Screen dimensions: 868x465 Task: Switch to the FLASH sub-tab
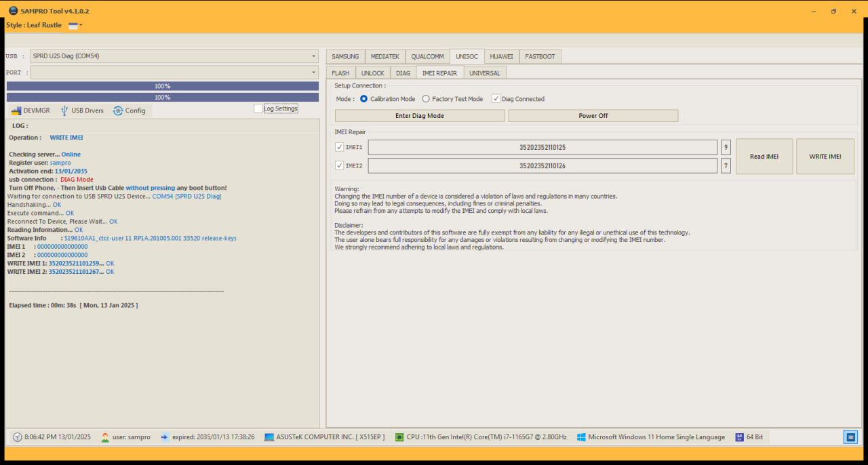tap(340, 73)
